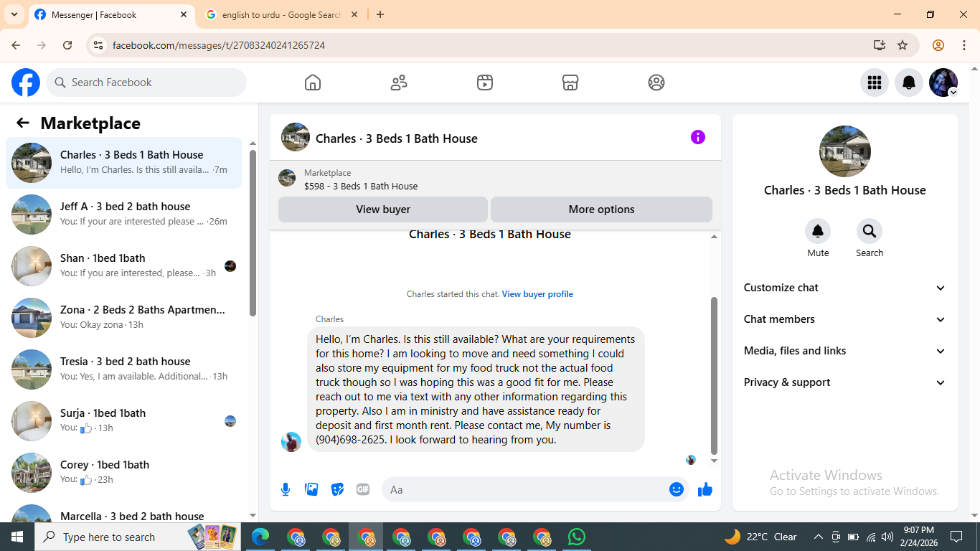Open the taskbar clock 9:07 PM
Image resolution: width=980 pixels, height=551 pixels.
[x=918, y=537]
